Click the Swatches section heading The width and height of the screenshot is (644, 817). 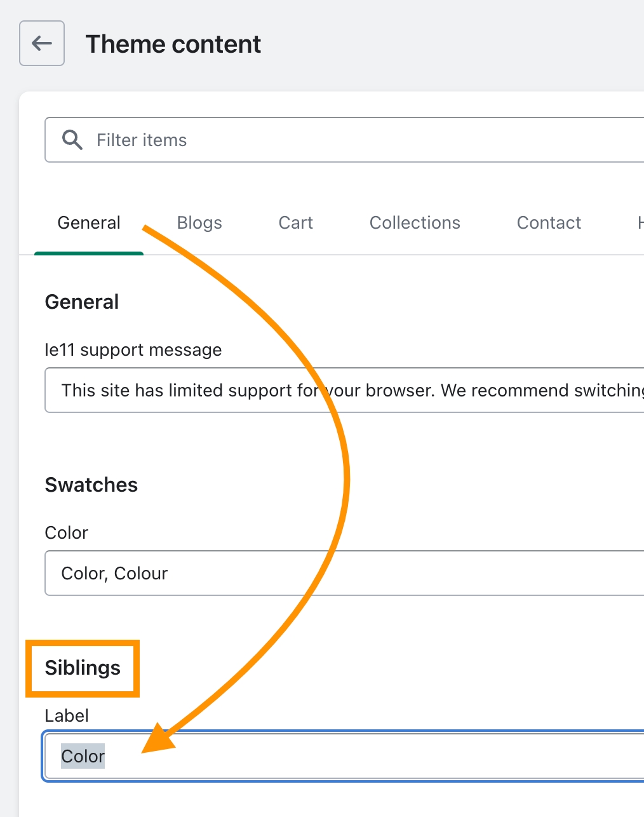91,485
